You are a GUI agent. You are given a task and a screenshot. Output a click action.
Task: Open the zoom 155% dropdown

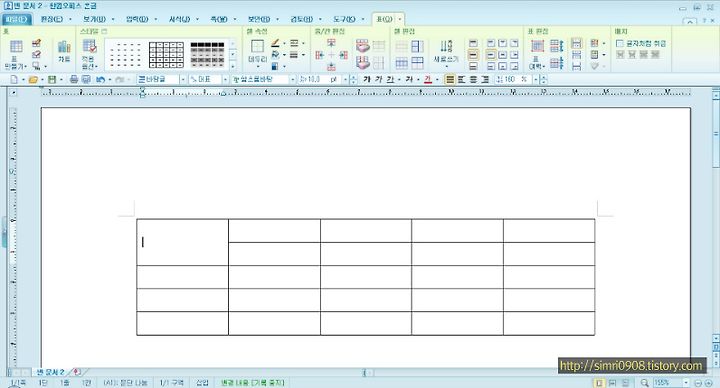click(x=686, y=382)
